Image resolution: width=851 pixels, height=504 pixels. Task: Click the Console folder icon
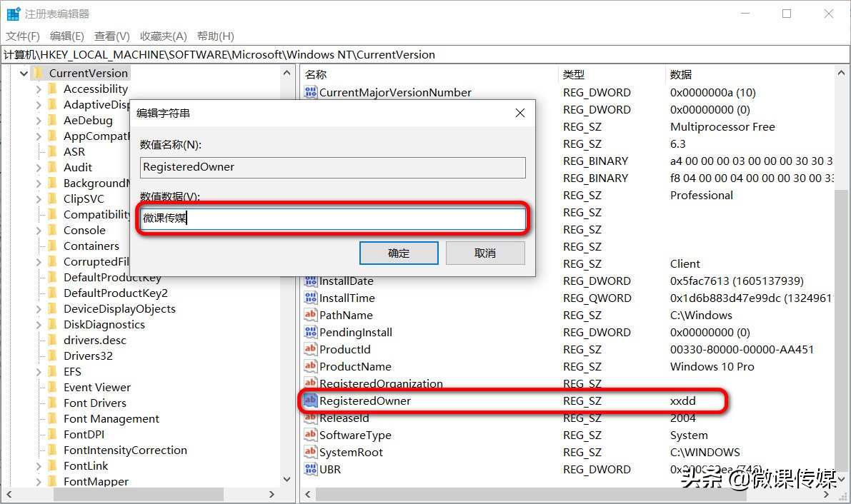click(x=53, y=230)
